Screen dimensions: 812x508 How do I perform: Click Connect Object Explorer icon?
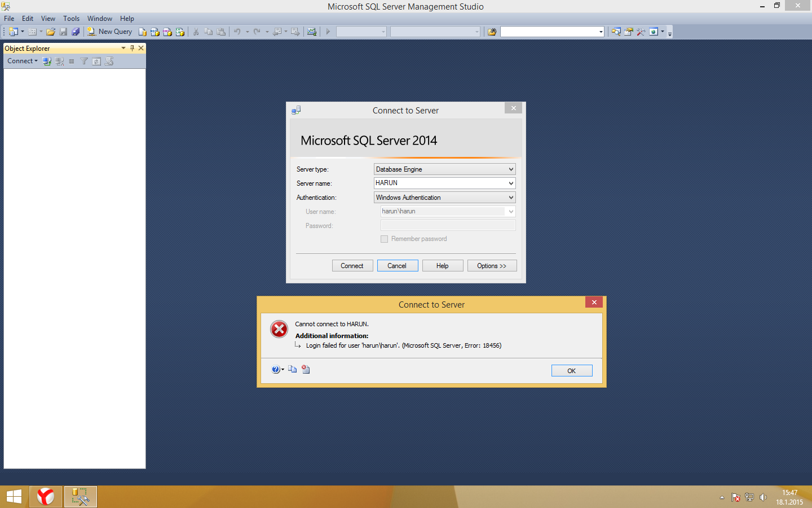(x=47, y=61)
